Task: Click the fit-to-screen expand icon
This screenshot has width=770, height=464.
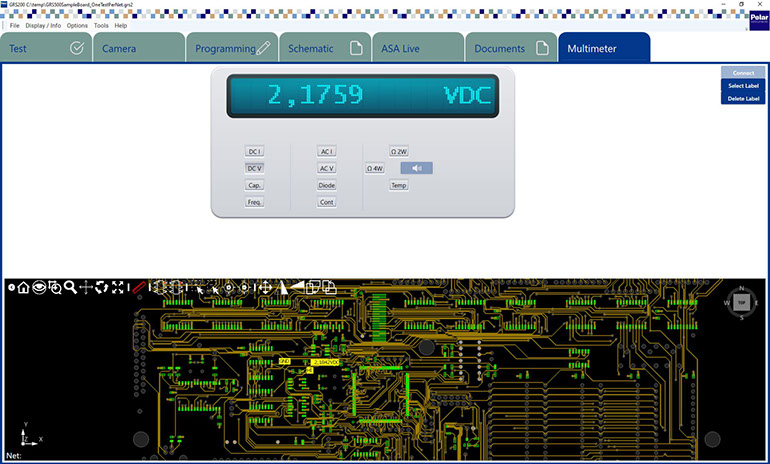Action: (x=118, y=287)
